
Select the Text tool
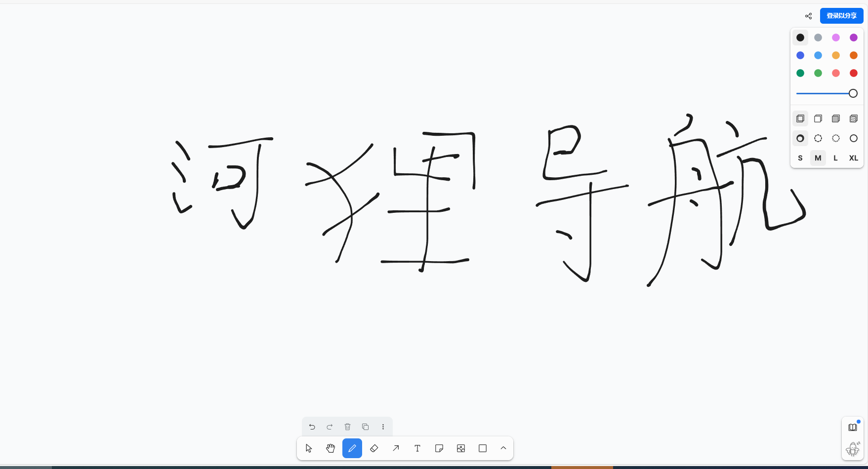[x=417, y=448]
